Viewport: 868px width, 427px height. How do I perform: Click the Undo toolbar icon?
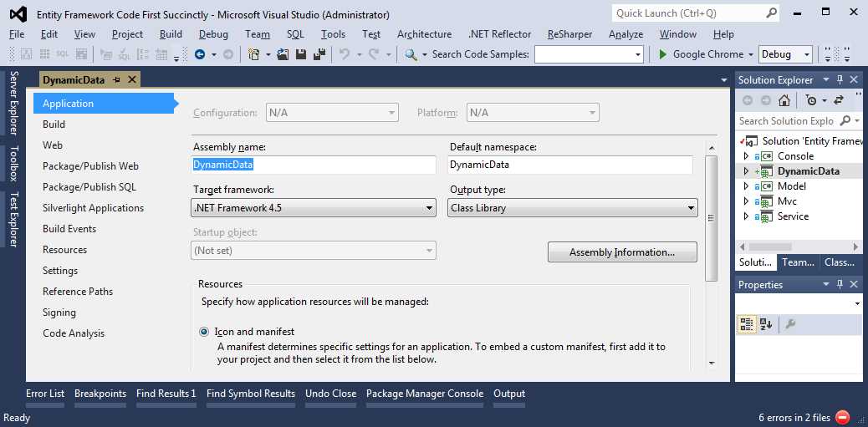(345, 54)
